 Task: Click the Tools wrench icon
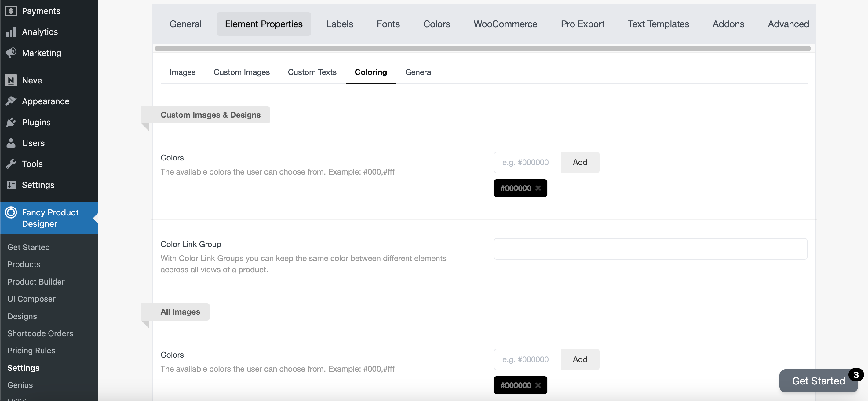11,164
